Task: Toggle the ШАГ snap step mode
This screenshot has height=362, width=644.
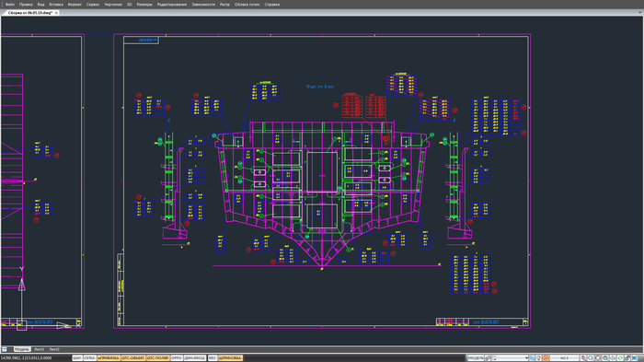Action: coord(76,358)
